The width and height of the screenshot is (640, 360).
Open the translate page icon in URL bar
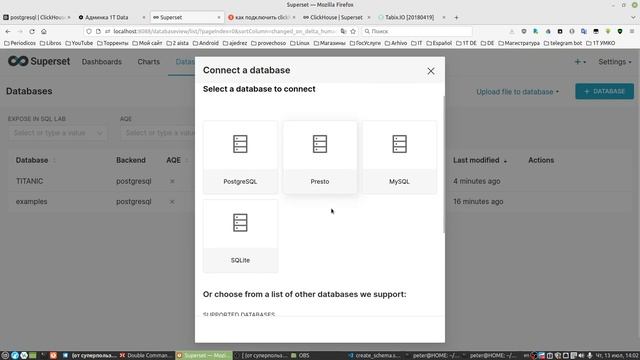click(x=343, y=31)
